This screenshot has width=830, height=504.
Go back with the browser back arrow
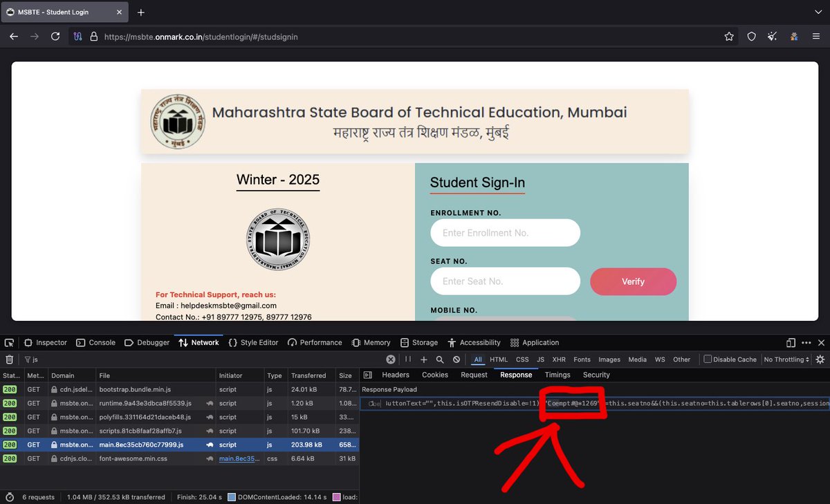click(x=13, y=37)
